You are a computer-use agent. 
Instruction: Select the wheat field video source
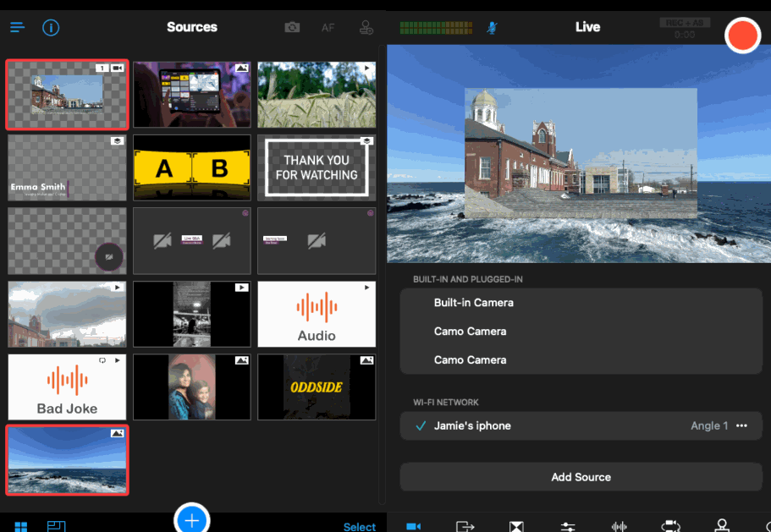pyautogui.click(x=317, y=95)
